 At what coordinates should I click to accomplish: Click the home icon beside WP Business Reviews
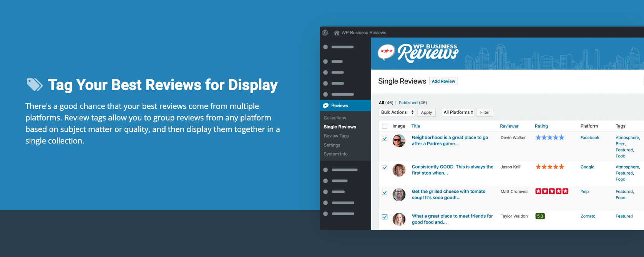pyautogui.click(x=337, y=33)
